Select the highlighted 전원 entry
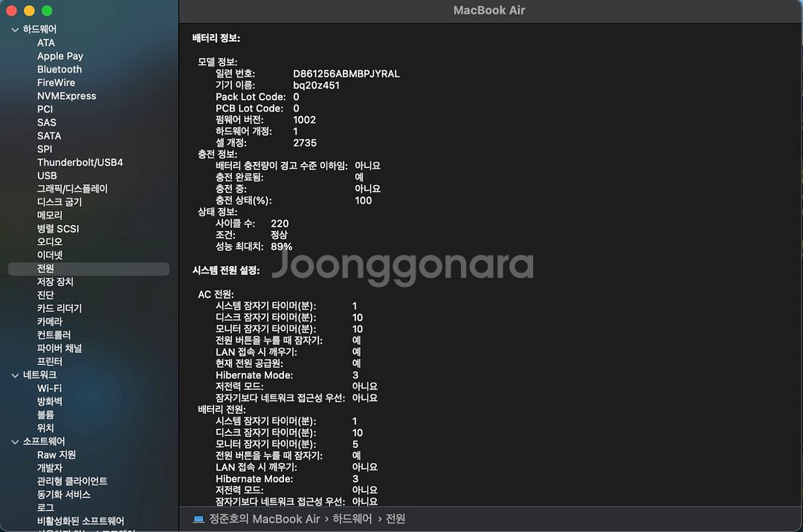 (x=88, y=269)
